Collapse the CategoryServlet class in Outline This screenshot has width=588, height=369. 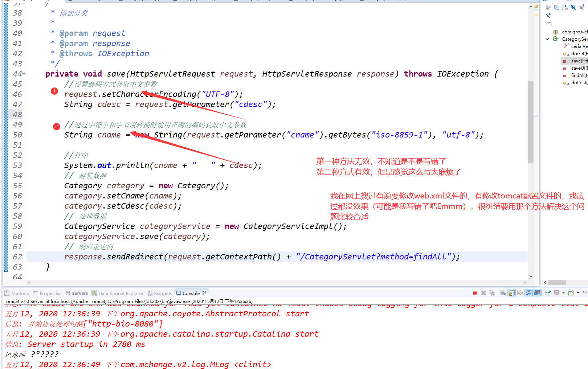(547, 39)
